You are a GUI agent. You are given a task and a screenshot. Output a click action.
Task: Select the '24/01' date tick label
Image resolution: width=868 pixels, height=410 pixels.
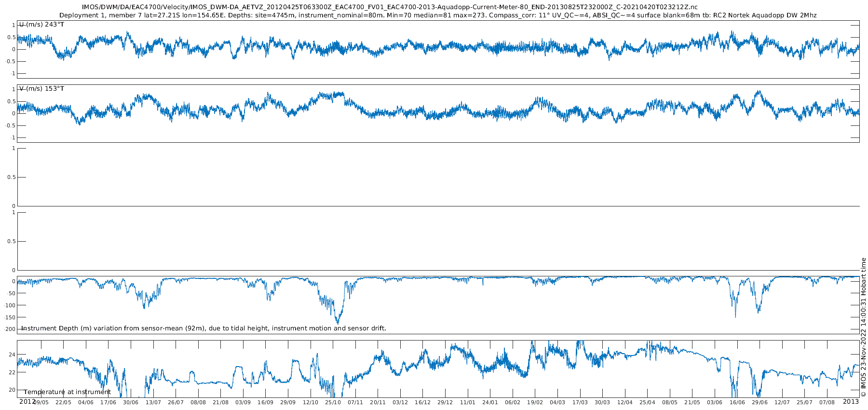coord(490,402)
